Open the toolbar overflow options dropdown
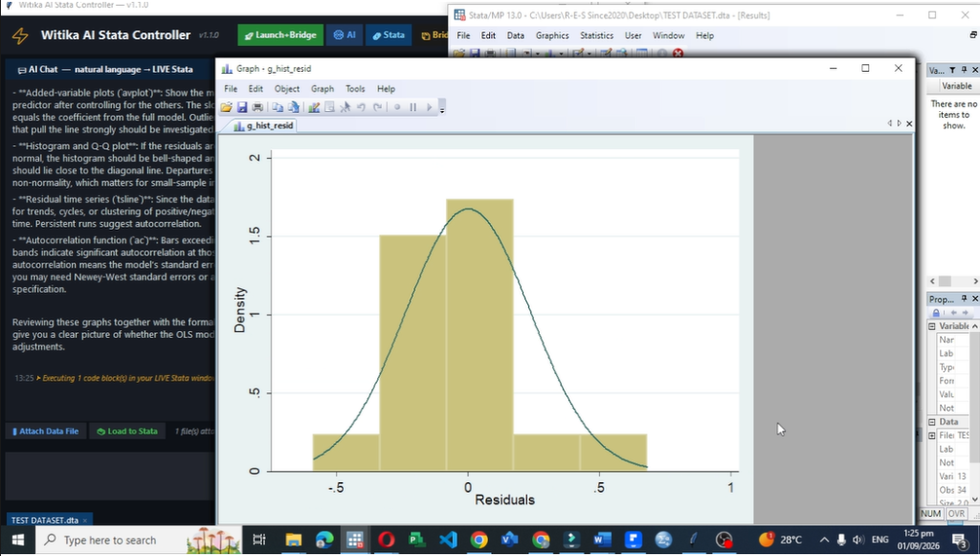Image resolution: width=980 pixels, height=556 pixels. [442, 108]
